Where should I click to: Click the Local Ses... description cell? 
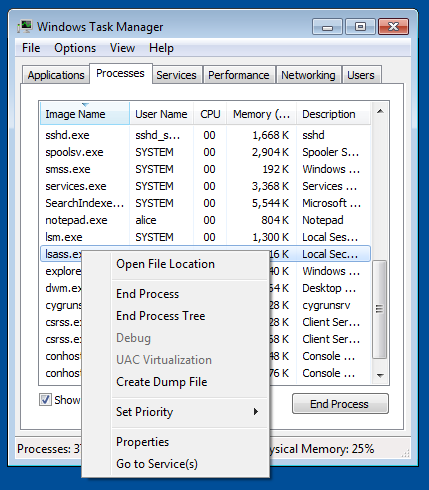(x=330, y=237)
